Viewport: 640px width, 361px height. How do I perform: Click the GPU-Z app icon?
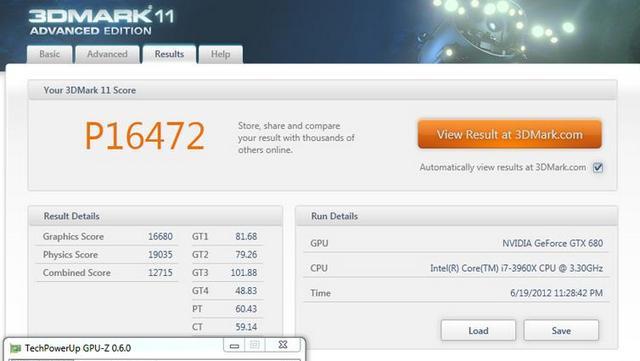15,348
